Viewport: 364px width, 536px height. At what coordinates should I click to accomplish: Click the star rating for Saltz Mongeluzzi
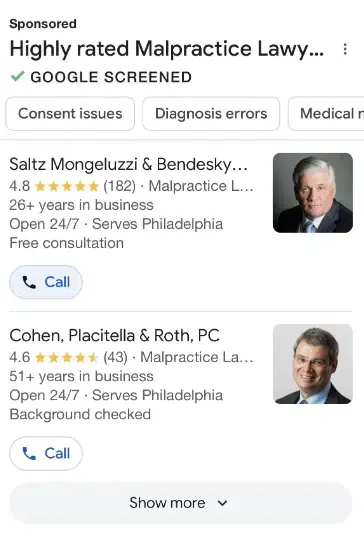[67, 186]
